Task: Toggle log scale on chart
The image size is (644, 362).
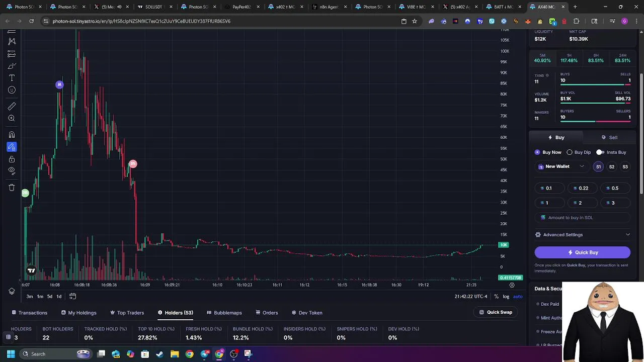Action: coord(506,296)
